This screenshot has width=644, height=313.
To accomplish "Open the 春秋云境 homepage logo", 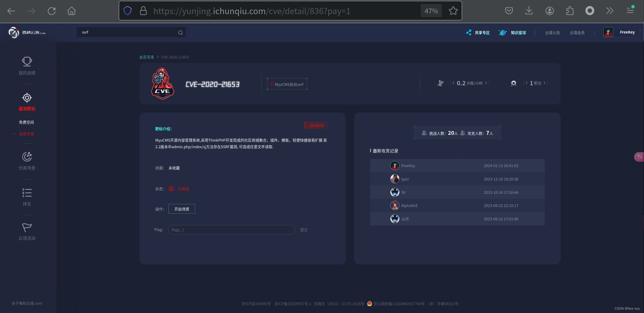I will tap(27, 32).
